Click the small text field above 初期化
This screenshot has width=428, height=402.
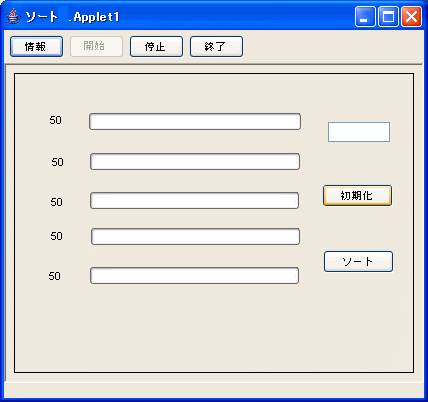(359, 132)
